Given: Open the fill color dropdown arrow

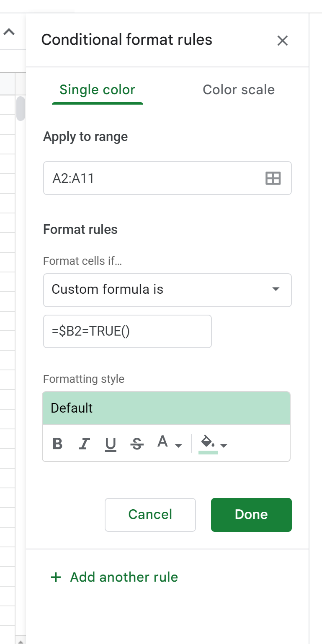Looking at the screenshot, I should 224,445.
